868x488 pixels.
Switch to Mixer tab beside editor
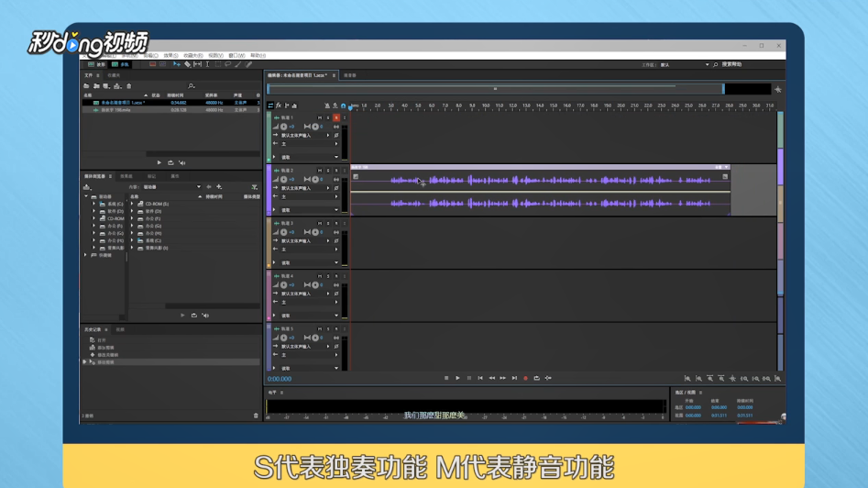tap(350, 75)
